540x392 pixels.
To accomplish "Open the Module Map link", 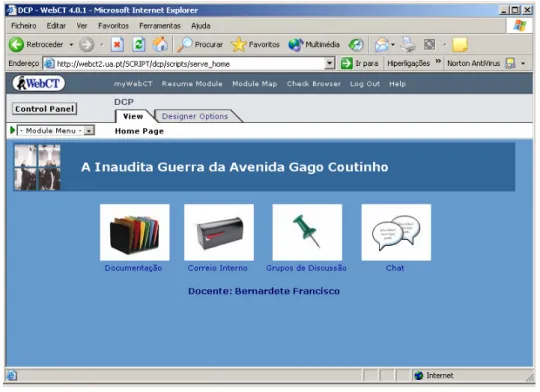I will (255, 84).
